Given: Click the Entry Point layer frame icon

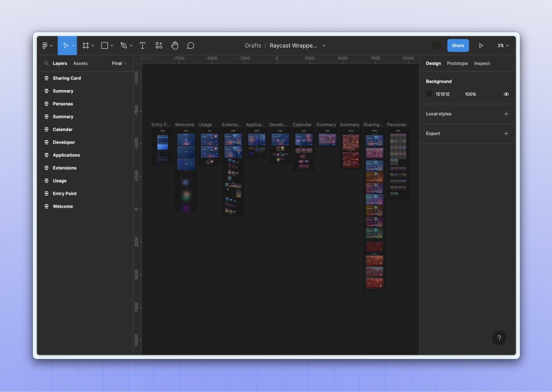Looking at the screenshot, I should pyautogui.click(x=46, y=194).
